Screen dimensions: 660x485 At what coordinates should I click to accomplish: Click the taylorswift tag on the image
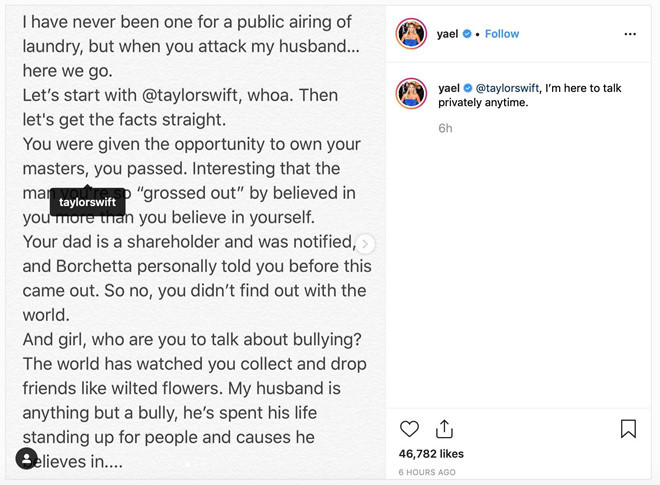[x=88, y=203]
